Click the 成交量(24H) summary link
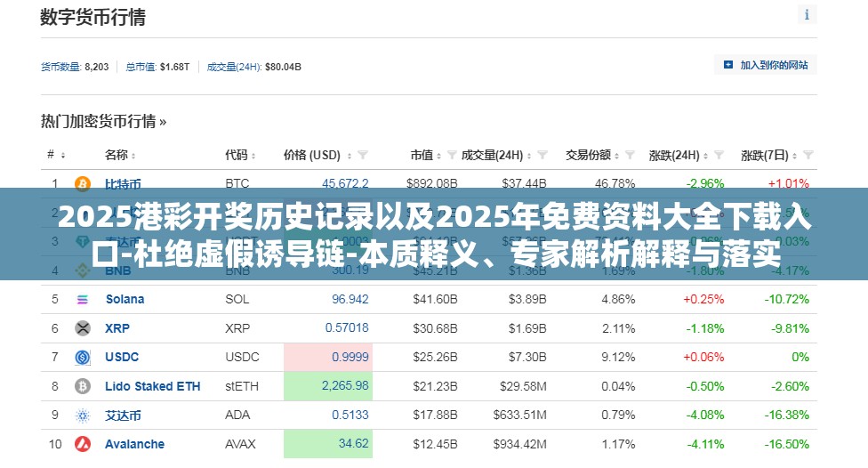868x468 pixels. [234, 67]
